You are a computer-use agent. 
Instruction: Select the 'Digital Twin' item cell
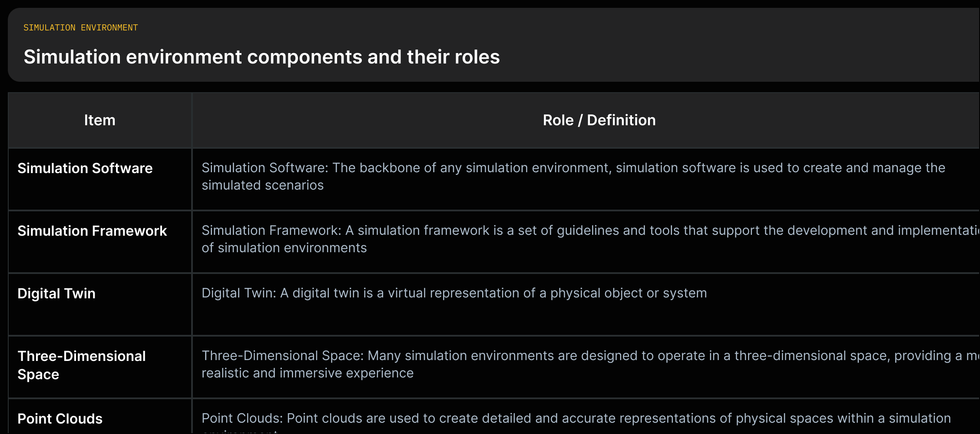pyautogui.click(x=100, y=305)
